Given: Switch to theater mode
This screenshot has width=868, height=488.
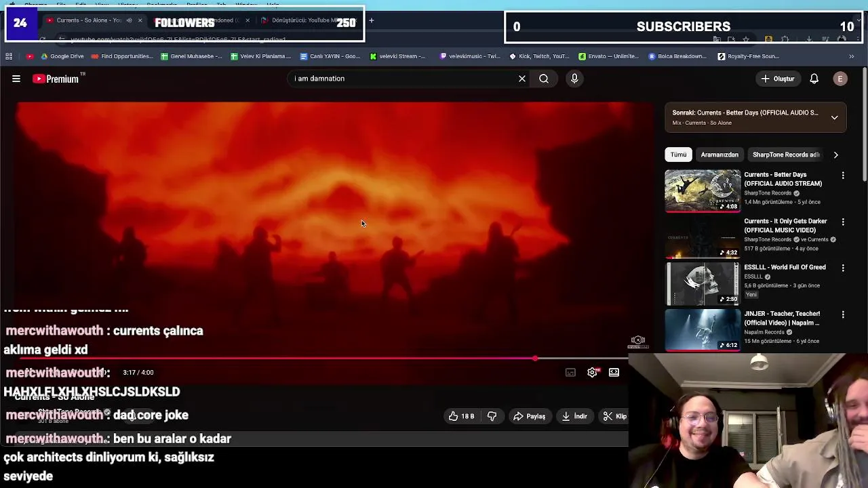Looking at the screenshot, I should [614, 372].
